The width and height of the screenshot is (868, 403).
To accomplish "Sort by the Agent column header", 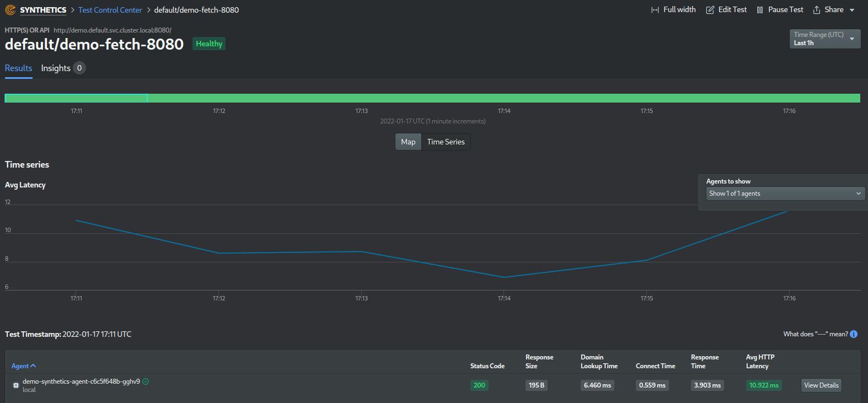I will [x=24, y=366].
